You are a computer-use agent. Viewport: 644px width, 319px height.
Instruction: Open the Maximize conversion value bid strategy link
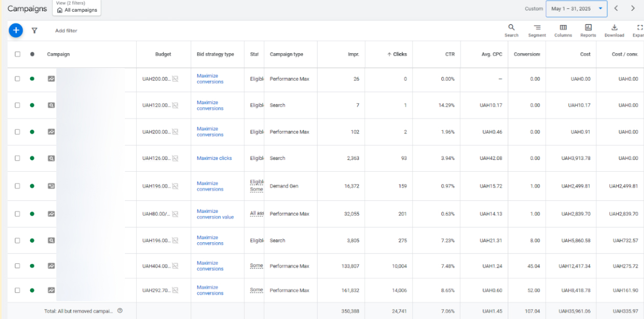point(215,214)
